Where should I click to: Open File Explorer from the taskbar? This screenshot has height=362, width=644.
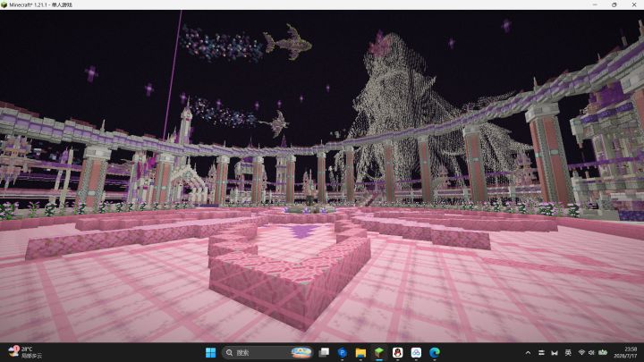point(360,352)
